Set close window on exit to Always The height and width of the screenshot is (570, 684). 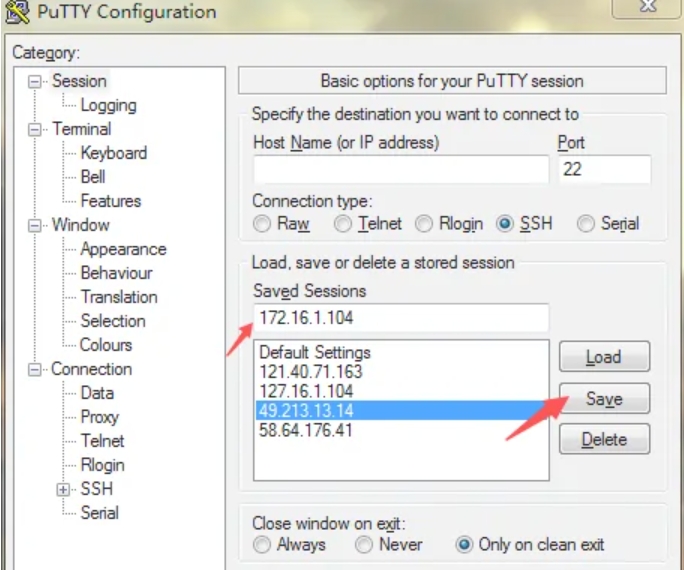click(289, 545)
